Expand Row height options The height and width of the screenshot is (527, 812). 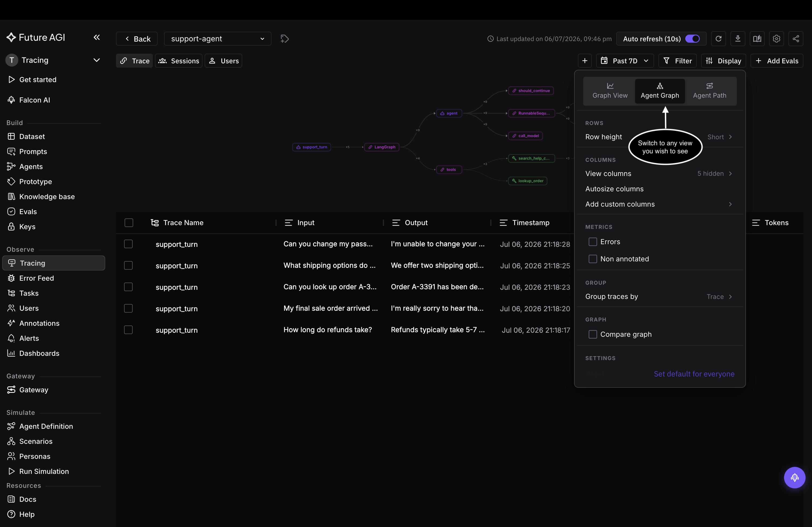pos(659,137)
